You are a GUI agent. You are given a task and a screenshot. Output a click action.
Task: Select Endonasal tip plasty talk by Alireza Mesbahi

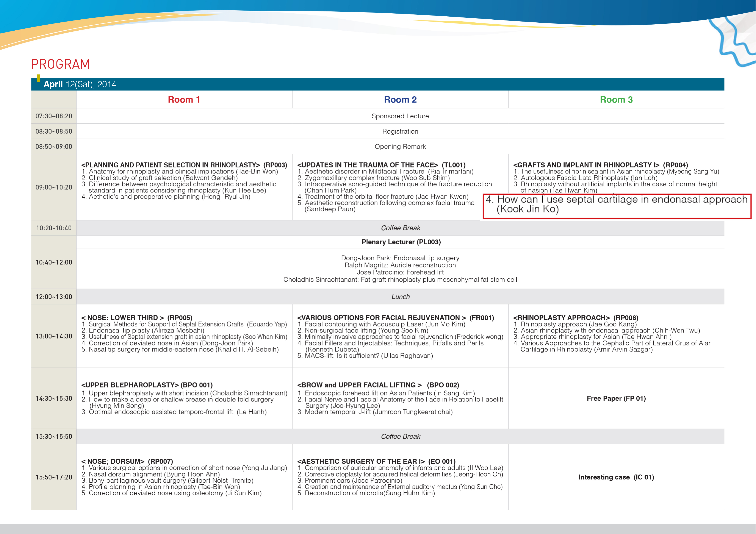pos(143,331)
